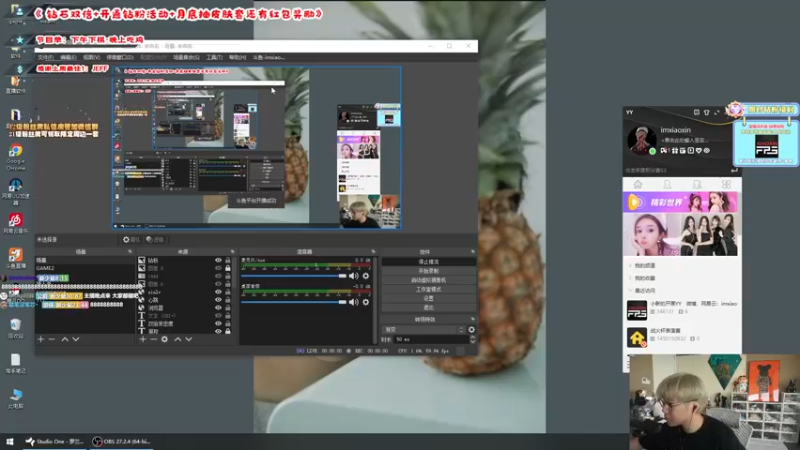Image resolution: width=800 pixels, height=450 pixels.
Task: Open 战火杯表演赛 channel in recent list
Action: click(x=682, y=337)
